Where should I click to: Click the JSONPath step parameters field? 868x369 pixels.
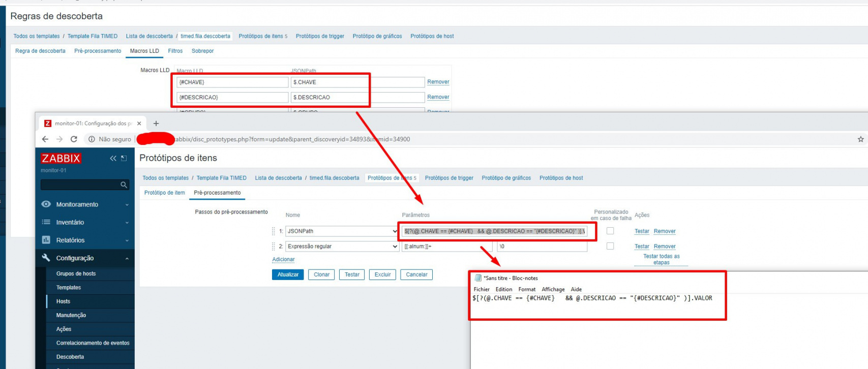[495, 231]
